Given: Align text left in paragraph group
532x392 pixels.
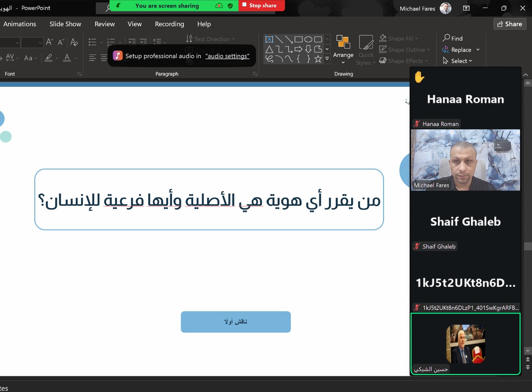Looking at the screenshot, I should [x=92, y=58].
